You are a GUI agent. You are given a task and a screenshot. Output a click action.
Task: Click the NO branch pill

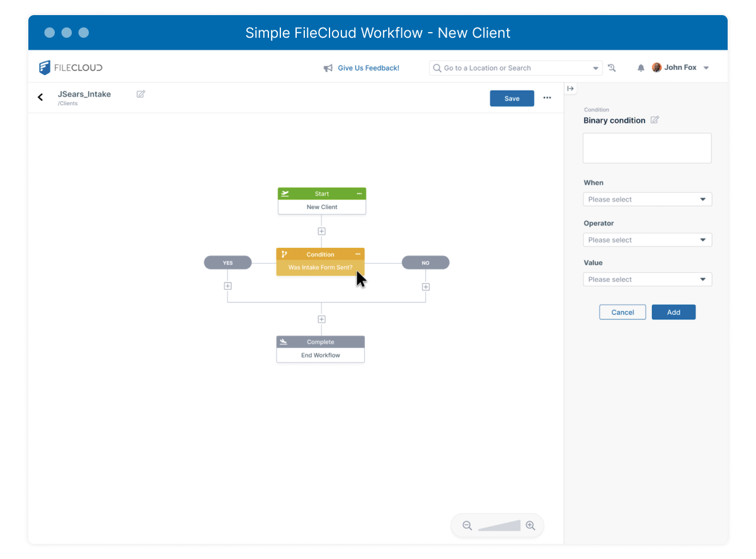pos(425,263)
